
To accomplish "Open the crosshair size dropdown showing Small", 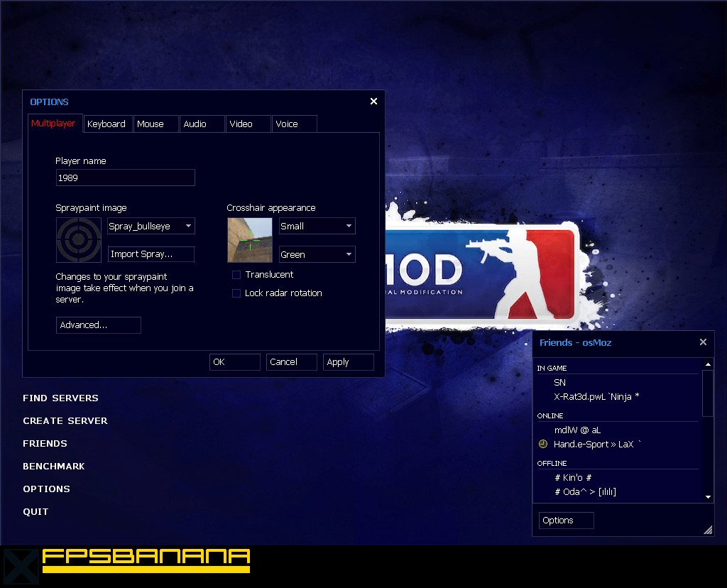I will [317, 225].
